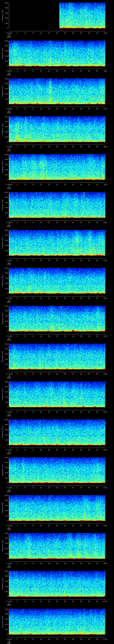Click the 17:04:00 start time label
114x644 pixels.
(x=9, y=33)
